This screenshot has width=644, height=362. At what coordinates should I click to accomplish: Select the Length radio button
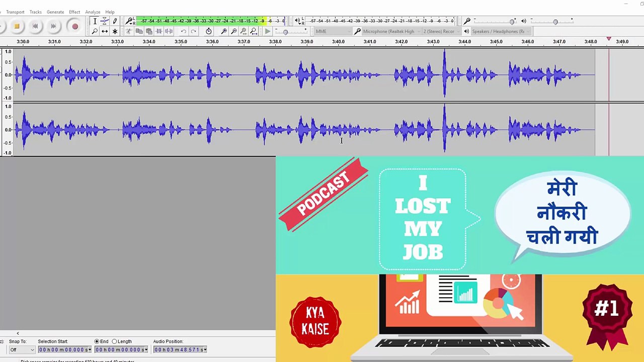coord(114,341)
